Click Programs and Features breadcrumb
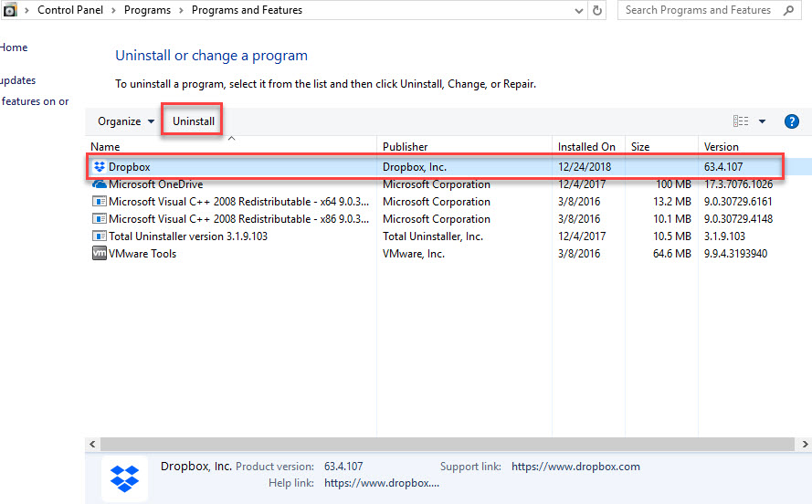The image size is (812, 504). pos(247,10)
